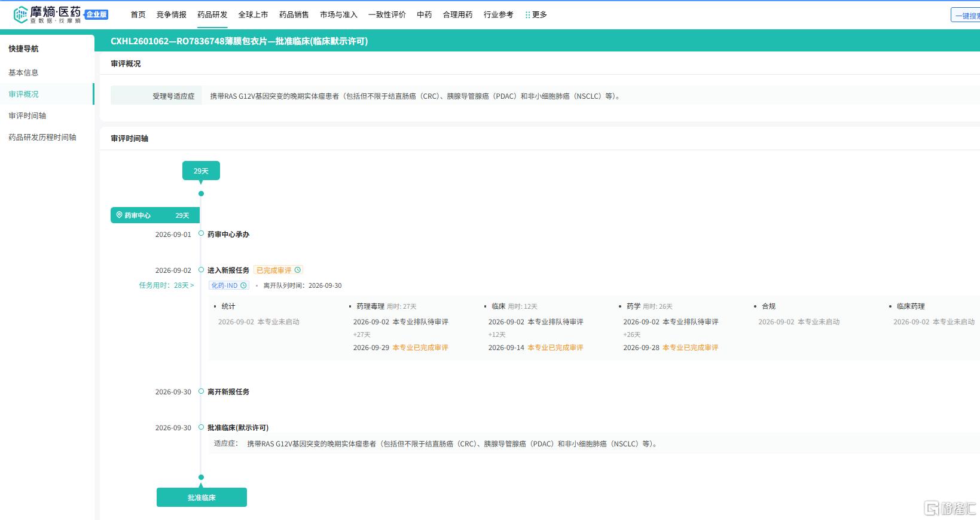Click 药学 用时: 26天 heading
This screenshot has width=980, height=520.
click(x=649, y=306)
